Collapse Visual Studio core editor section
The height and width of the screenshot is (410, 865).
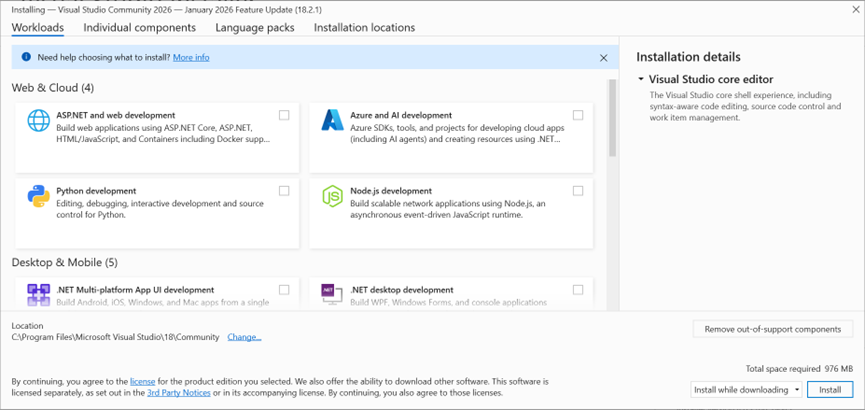[640, 79]
